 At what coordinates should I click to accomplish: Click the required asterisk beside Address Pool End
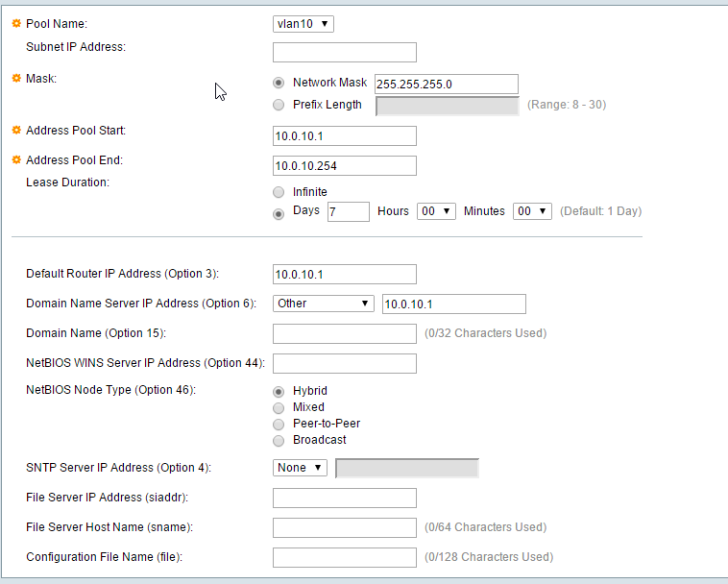click(x=16, y=159)
